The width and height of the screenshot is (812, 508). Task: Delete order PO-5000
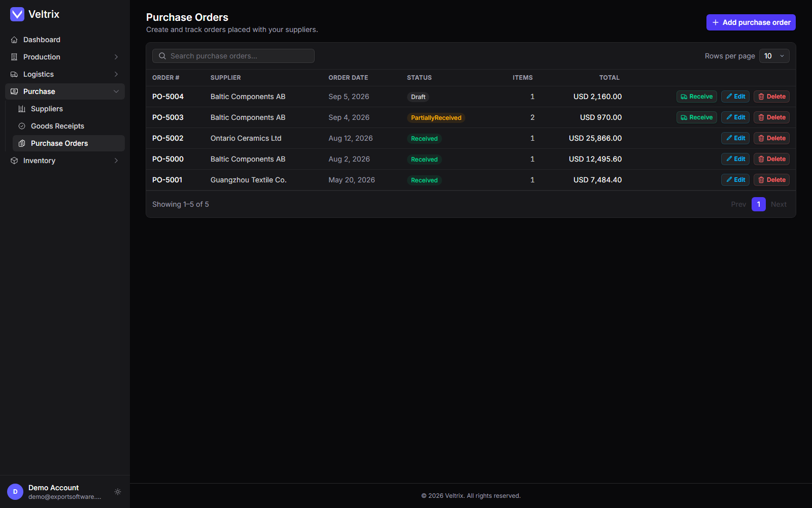pos(771,159)
